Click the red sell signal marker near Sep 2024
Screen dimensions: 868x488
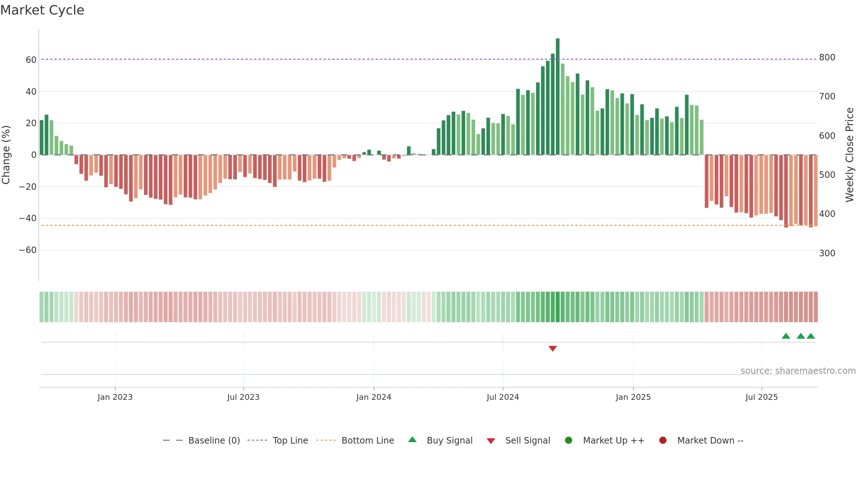(553, 348)
